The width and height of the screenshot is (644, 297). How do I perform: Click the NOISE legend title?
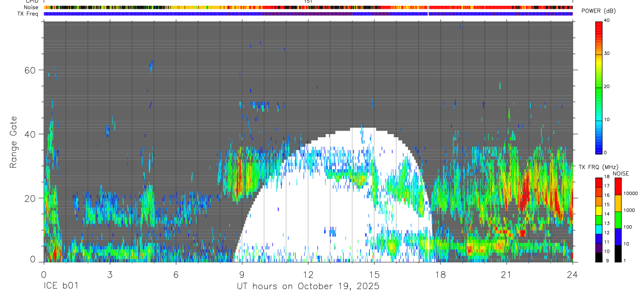coord(620,173)
